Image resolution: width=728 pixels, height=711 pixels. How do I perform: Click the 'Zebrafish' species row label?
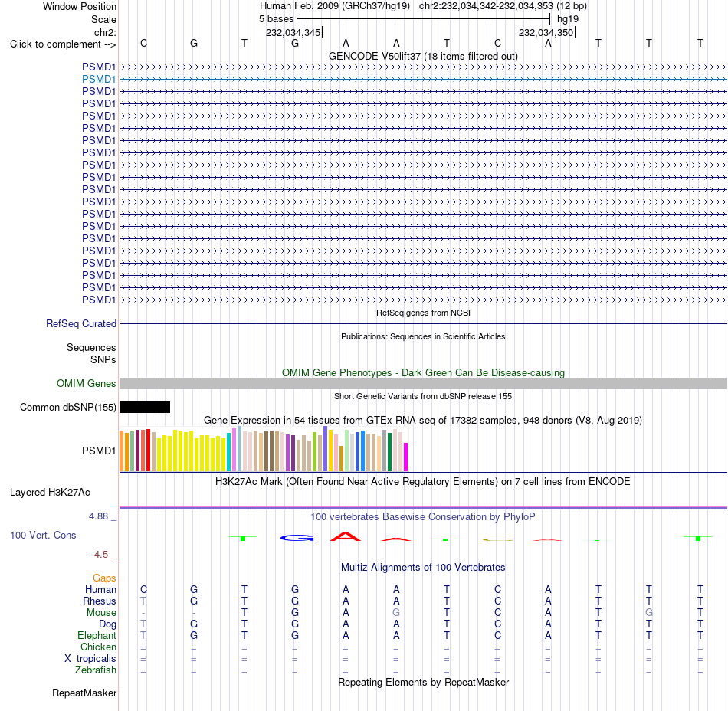[x=96, y=670]
